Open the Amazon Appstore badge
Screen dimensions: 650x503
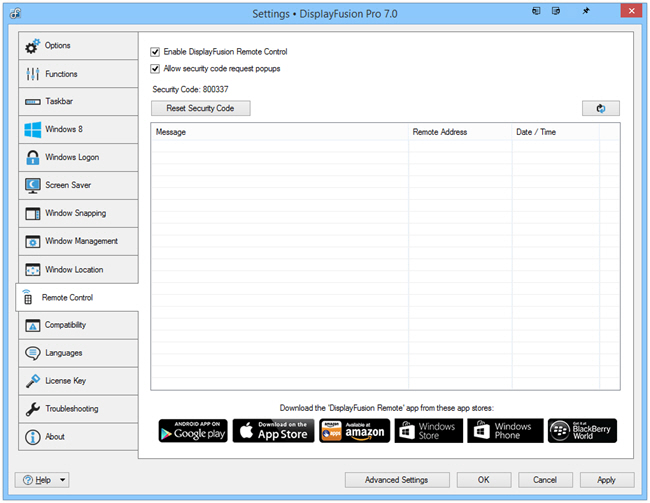tap(354, 430)
